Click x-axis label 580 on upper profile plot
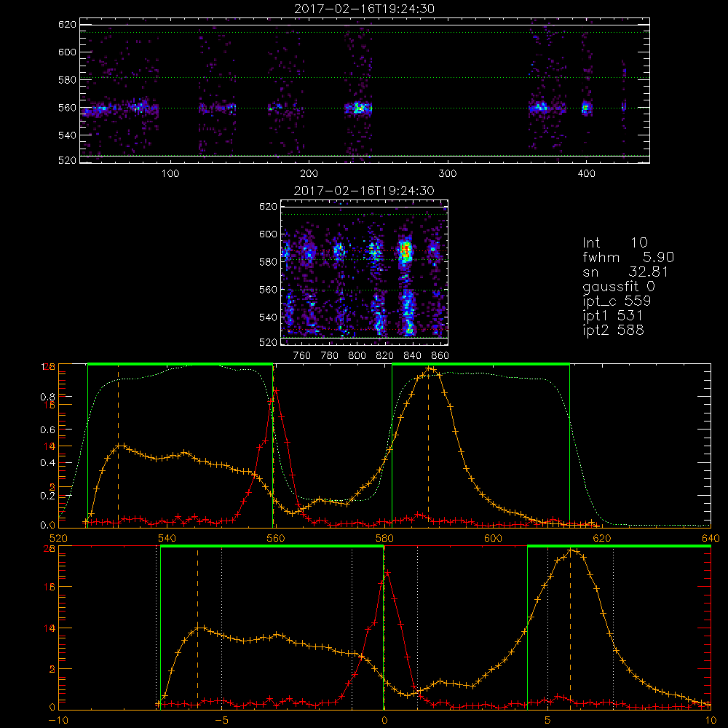 [384, 538]
